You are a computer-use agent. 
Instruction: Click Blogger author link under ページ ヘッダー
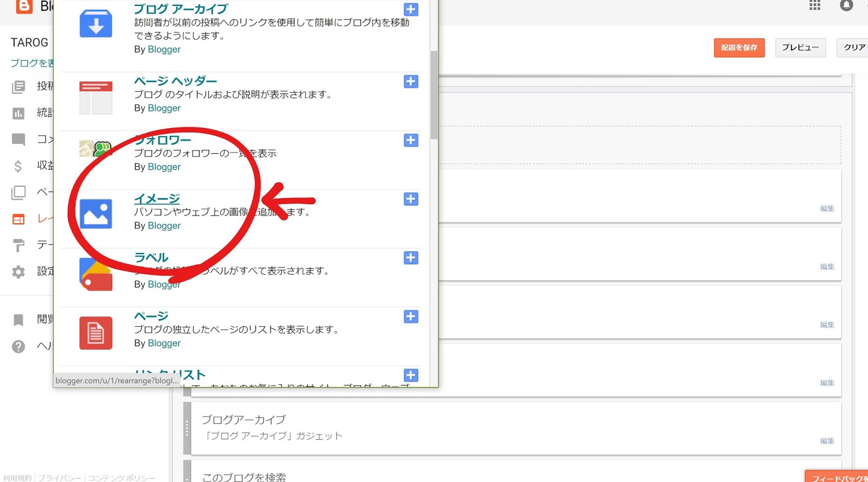pos(164,109)
